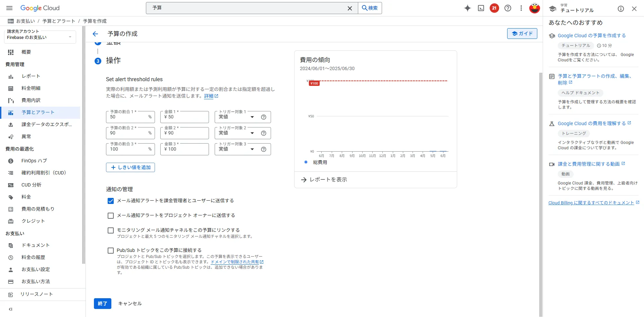The image size is (644, 317).
Task: Open the three-dot settings menu
Action: point(521,8)
